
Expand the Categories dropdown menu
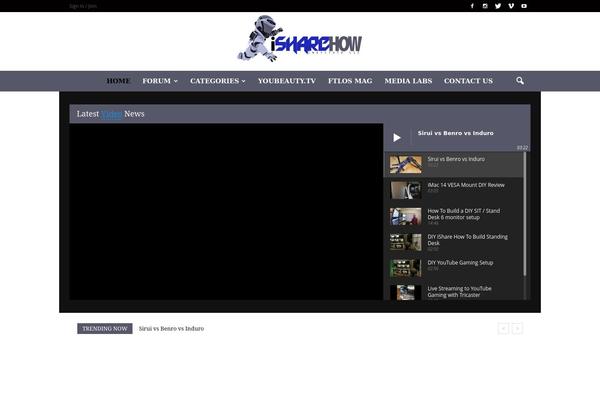point(218,81)
